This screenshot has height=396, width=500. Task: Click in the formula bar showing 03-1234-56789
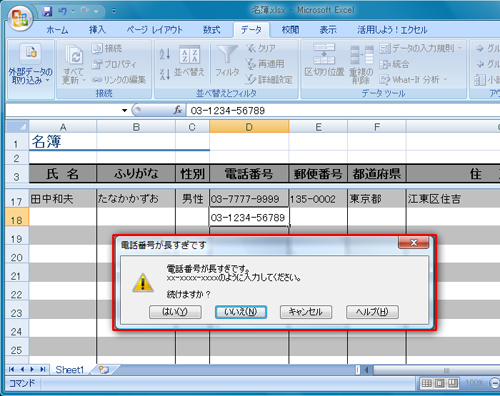pos(343,110)
